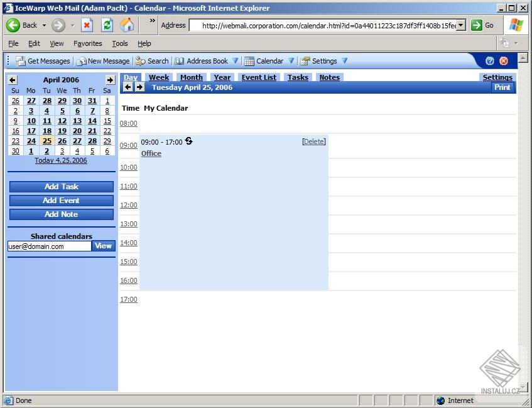532x408 pixels.
Task: Go to the previous day arrow
Action: pos(128,87)
